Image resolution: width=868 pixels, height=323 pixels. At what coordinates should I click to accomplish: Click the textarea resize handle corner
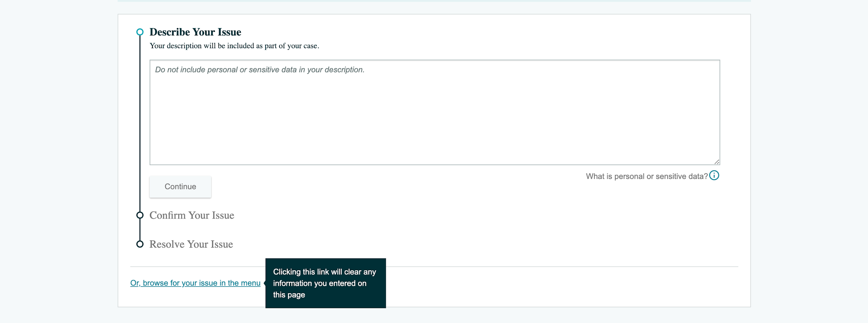coord(717,162)
